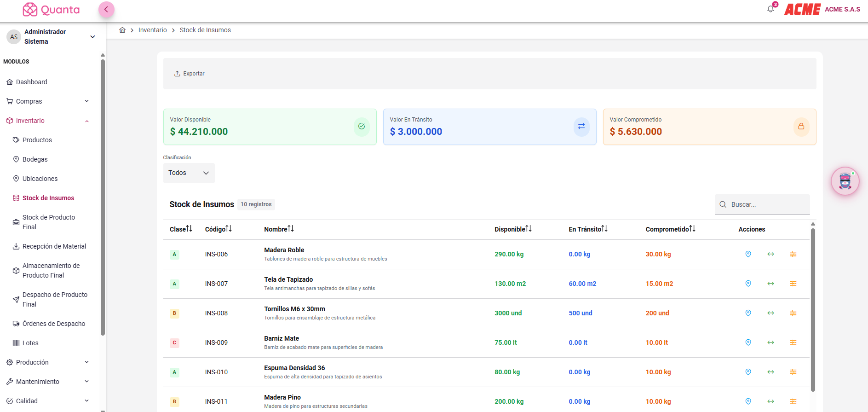This screenshot has height=412, width=868.
Task: Click Inventario breadcrumb link
Action: click(153, 30)
